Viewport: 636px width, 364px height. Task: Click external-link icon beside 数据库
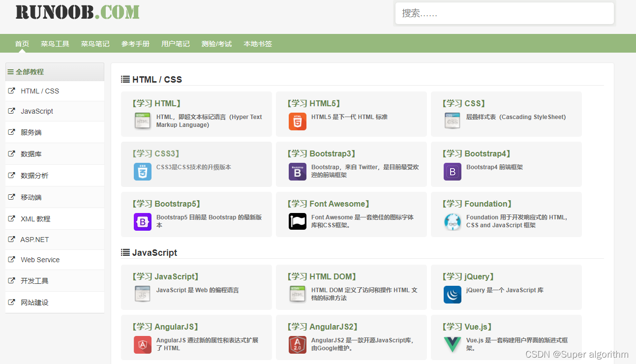[11, 153]
